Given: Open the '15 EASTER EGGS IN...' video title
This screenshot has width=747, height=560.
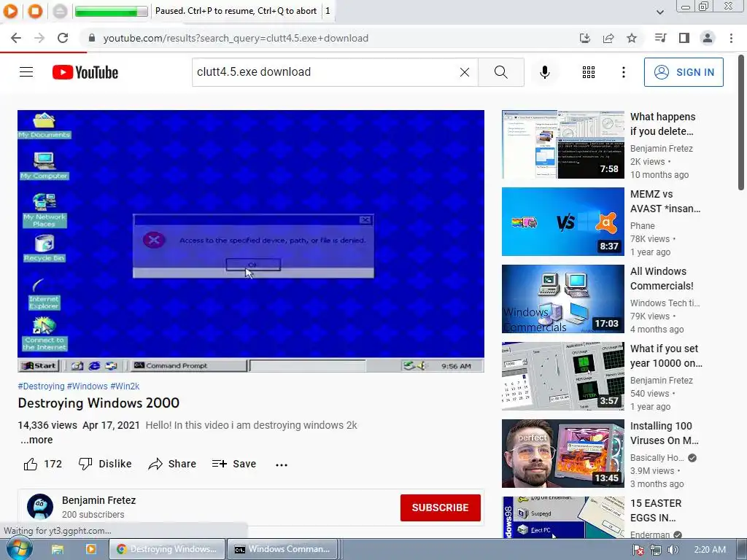Looking at the screenshot, I should (x=656, y=510).
